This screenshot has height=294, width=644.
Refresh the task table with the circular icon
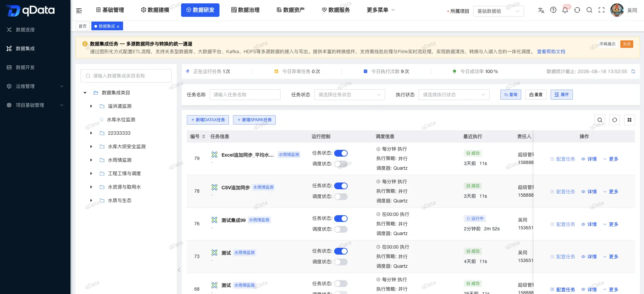[615, 120]
